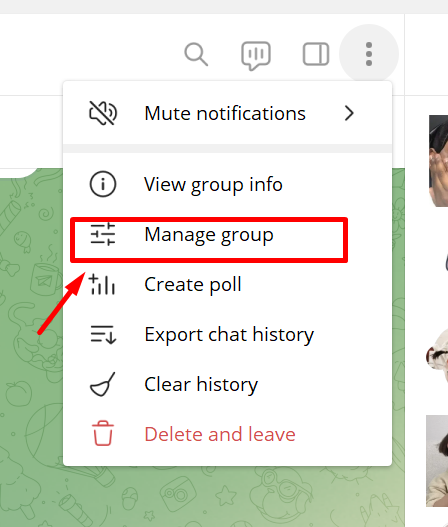Click the broom clear icon
448x527 pixels.
[x=103, y=384]
